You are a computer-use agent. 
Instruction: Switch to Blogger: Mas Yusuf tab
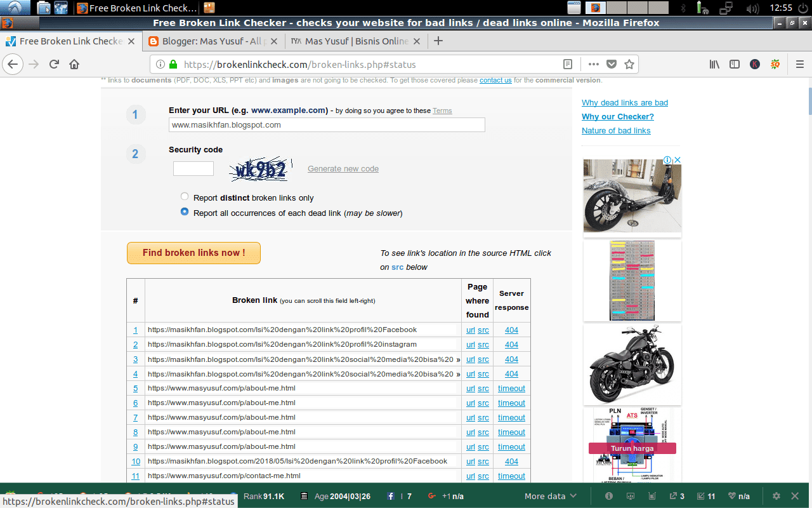pyautogui.click(x=213, y=41)
